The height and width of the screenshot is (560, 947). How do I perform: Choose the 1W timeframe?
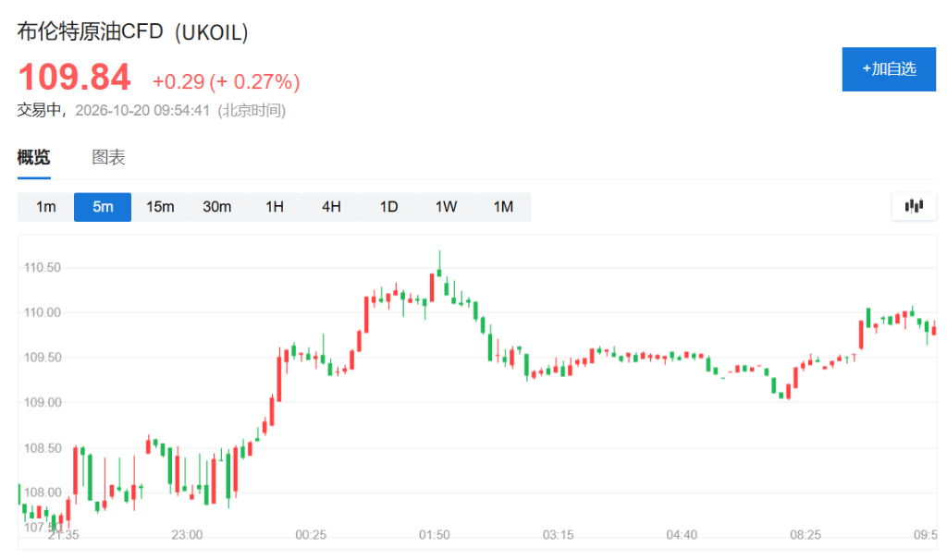(x=446, y=207)
